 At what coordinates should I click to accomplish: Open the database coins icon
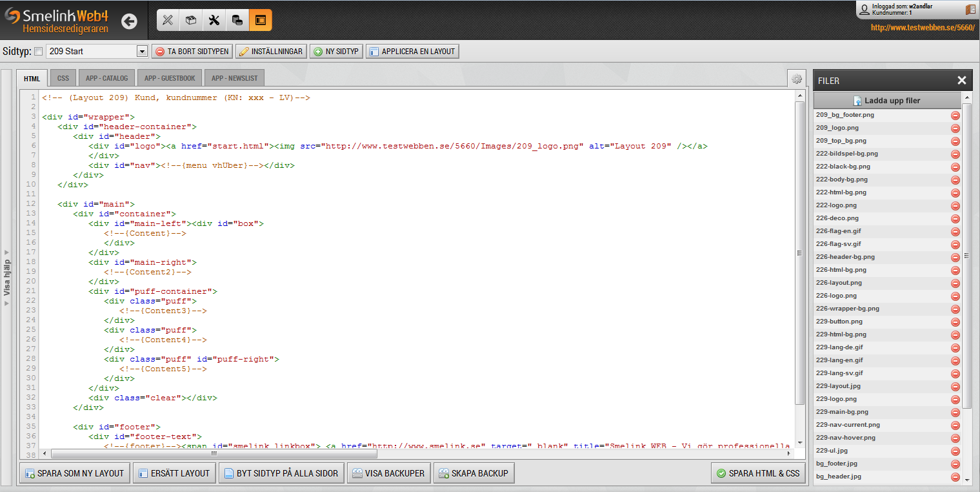[x=237, y=20]
